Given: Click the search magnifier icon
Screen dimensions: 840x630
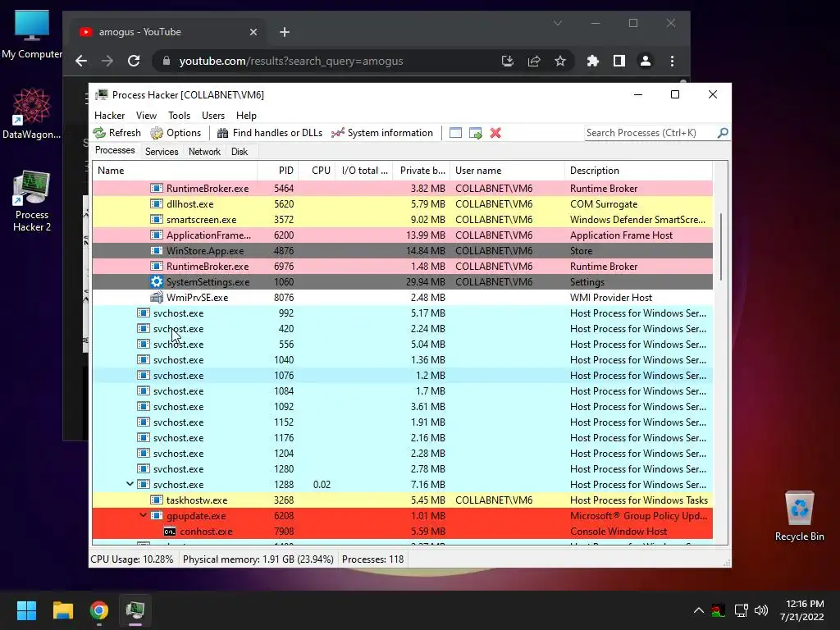Looking at the screenshot, I should (723, 132).
